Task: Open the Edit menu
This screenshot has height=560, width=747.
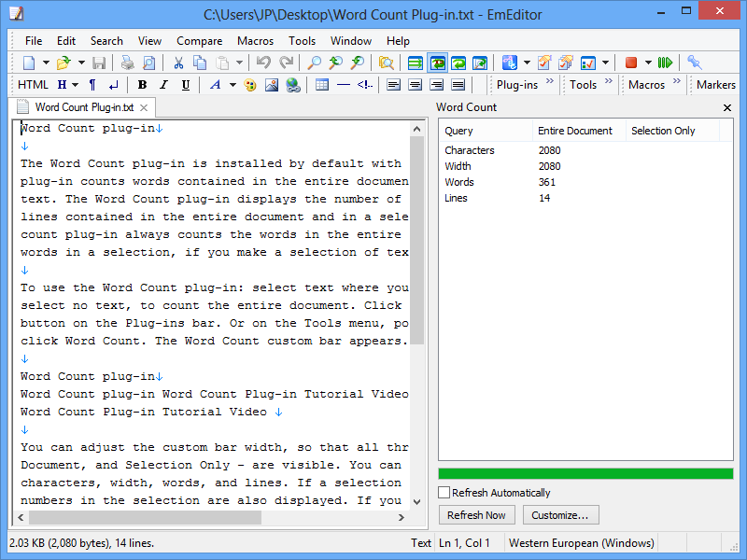Action: pos(66,41)
